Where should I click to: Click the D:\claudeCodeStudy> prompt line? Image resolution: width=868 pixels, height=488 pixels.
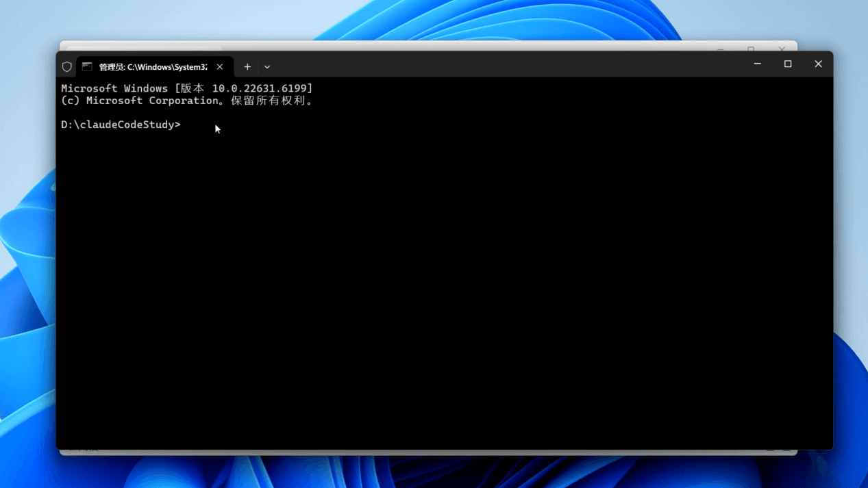[x=121, y=125]
